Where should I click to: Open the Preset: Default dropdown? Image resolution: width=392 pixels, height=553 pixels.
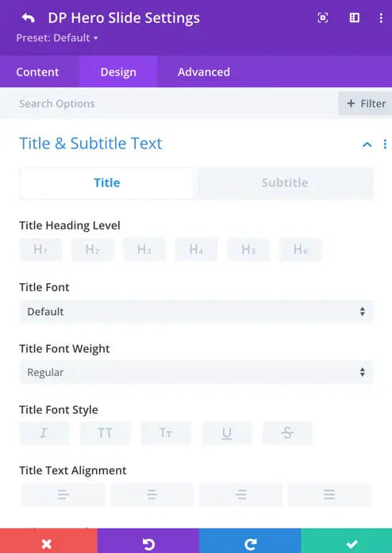coord(57,38)
